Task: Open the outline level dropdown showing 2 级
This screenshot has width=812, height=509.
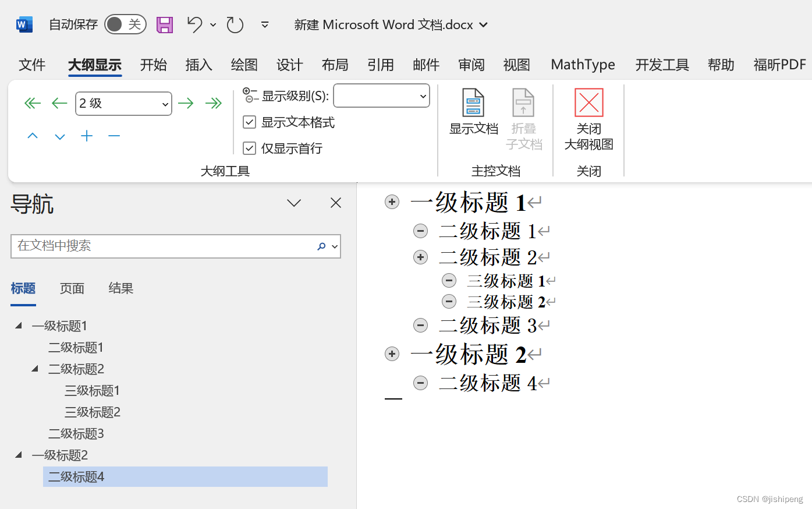Action: 123,104
